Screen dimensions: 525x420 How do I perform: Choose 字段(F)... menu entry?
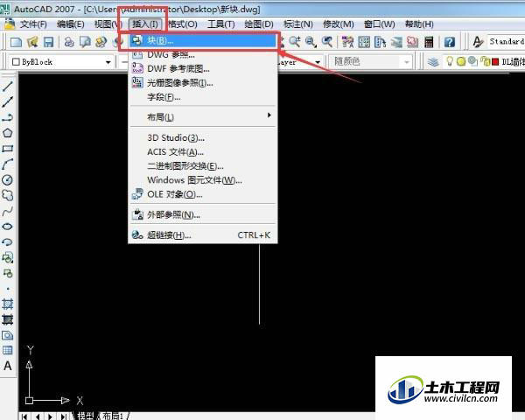(x=203, y=97)
